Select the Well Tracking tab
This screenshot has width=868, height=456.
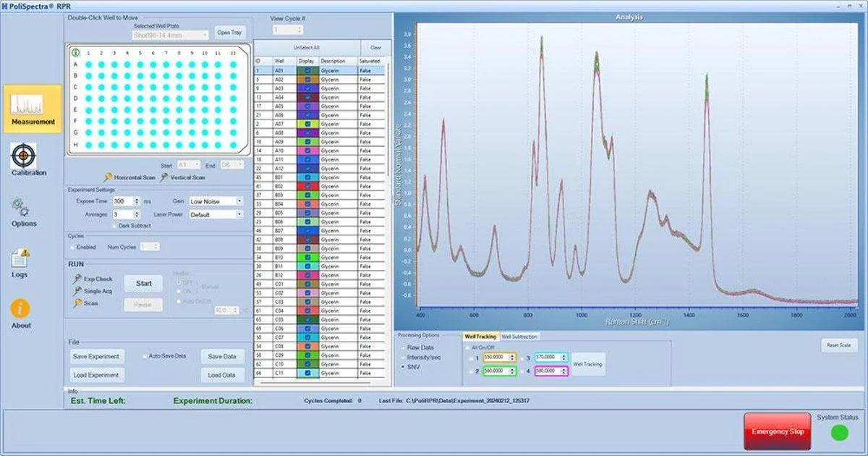[480, 337]
